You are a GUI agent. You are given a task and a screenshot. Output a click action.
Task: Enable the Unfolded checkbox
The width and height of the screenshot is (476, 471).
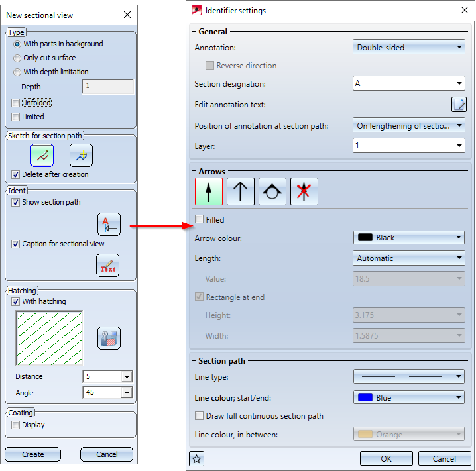pos(15,103)
